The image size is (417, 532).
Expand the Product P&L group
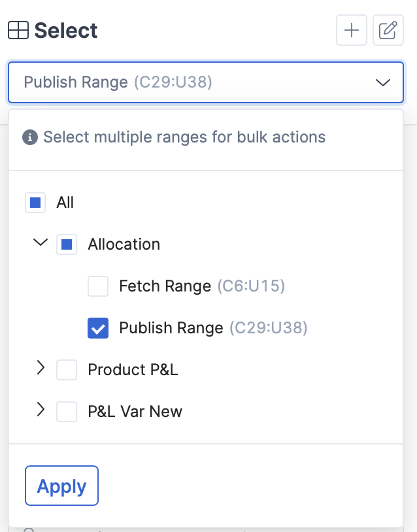(41, 367)
